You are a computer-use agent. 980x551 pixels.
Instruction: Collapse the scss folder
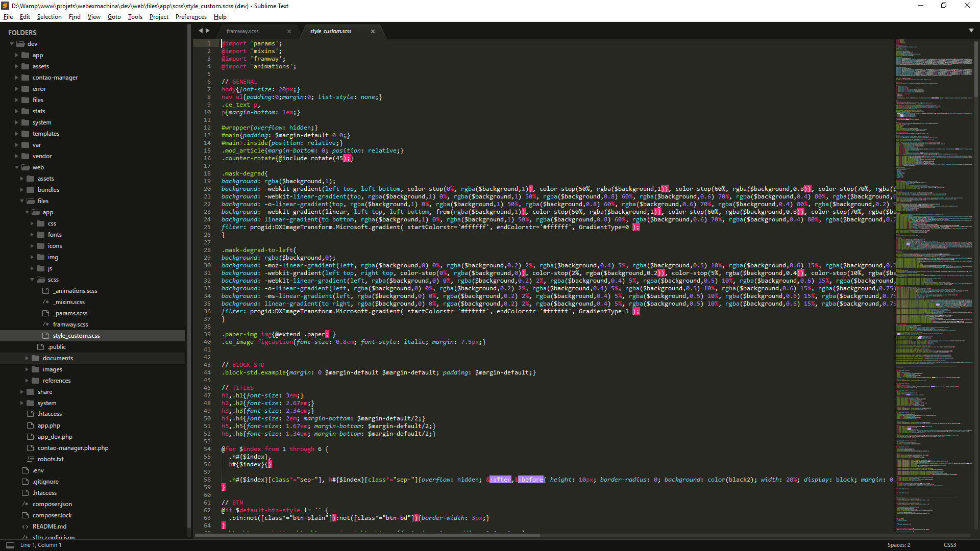click(x=32, y=280)
